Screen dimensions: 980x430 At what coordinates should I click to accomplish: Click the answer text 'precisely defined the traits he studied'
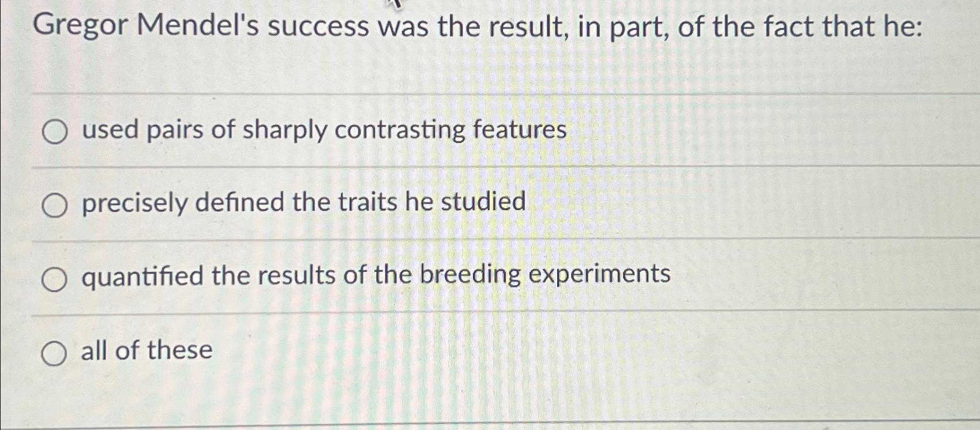(304, 202)
